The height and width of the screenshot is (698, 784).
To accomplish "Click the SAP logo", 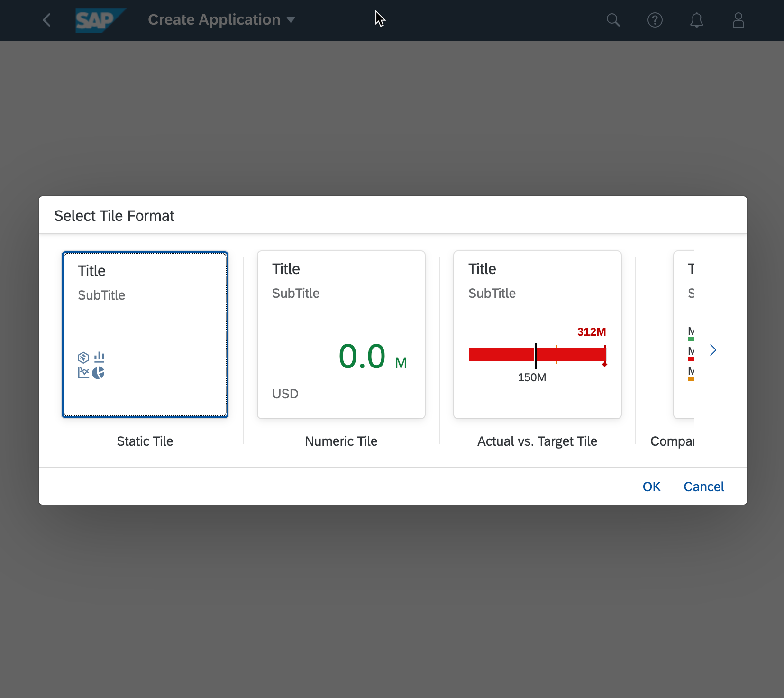I will click(x=99, y=20).
